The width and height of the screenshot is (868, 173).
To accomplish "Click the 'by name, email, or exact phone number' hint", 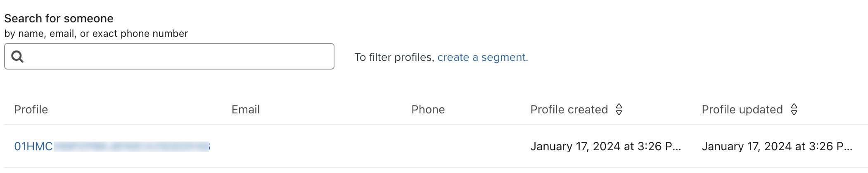I will (96, 34).
